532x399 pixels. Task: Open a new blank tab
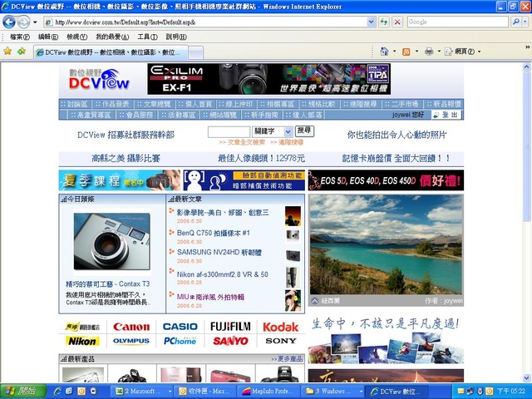196,52
